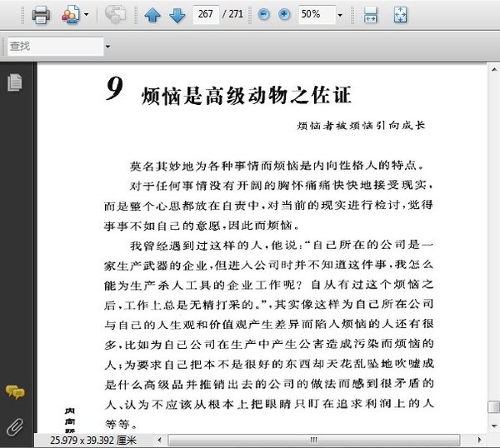500x448 pixels.
Task: Click the horizontal scrollbar left arrow
Action: (x=160, y=440)
